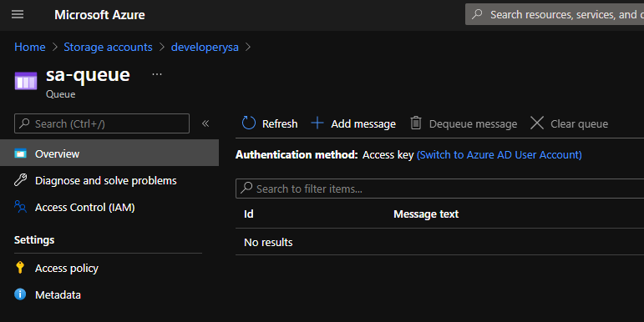Click the Settings section heading

pyautogui.click(x=34, y=240)
